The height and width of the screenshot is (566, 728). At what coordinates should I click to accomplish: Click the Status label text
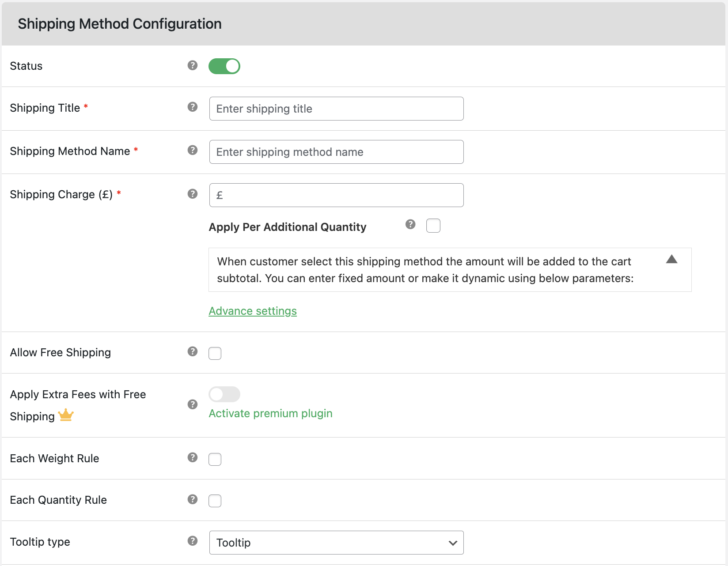[26, 66]
